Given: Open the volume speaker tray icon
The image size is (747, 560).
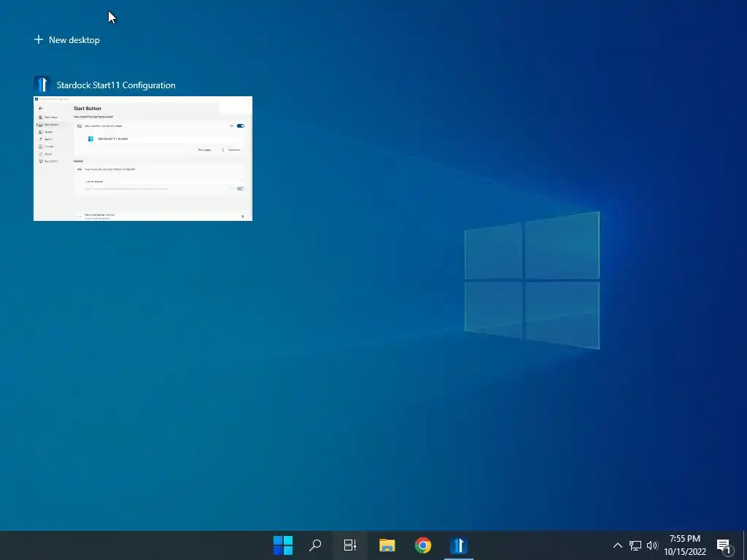Looking at the screenshot, I should (652, 545).
